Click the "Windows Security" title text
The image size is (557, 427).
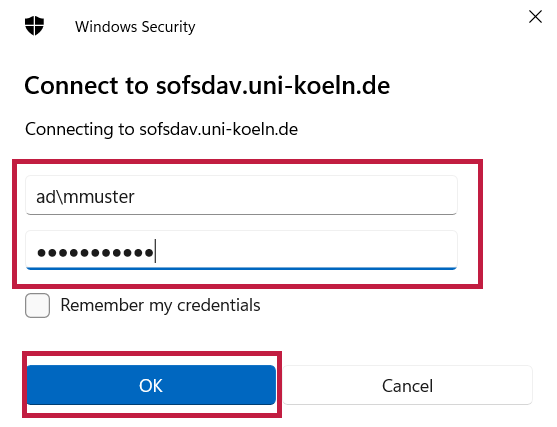coord(135,27)
